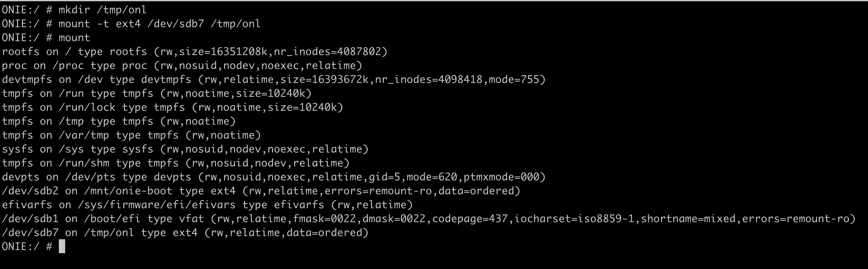The height and width of the screenshot is (269, 868).
Task: Click the tmpfs on /run/lock entry
Action: coord(172,107)
